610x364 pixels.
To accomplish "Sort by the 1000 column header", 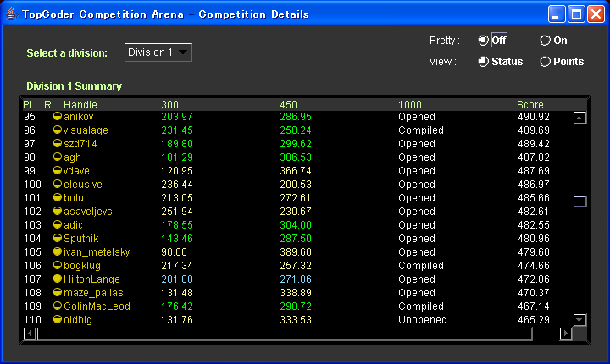I will pyautogui.click(x=410, y=105).
